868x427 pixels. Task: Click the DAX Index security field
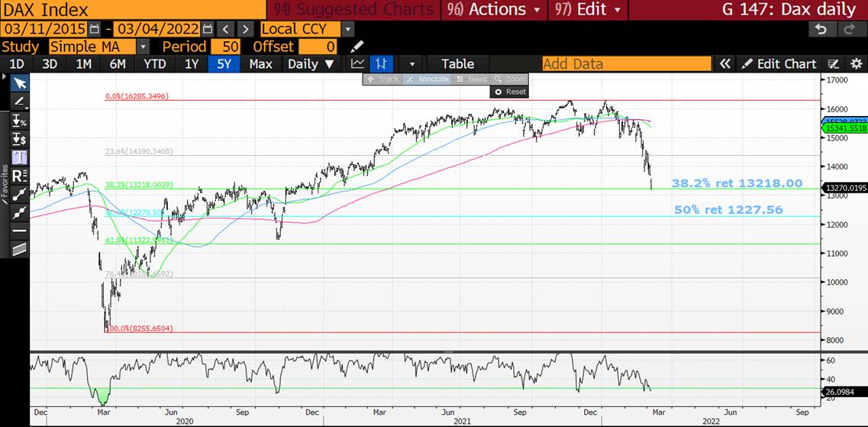(x=134, y=9)
